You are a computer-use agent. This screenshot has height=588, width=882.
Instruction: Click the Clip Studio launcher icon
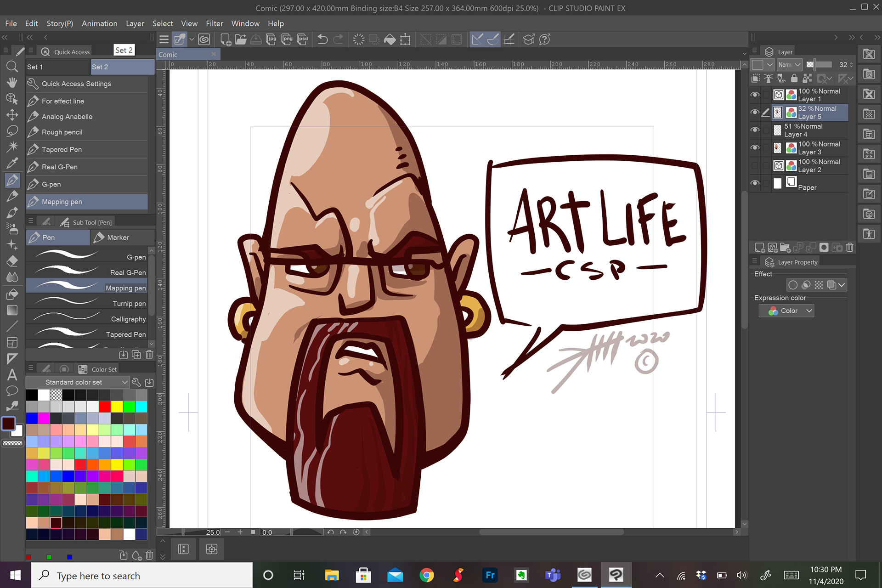[204, 40]
